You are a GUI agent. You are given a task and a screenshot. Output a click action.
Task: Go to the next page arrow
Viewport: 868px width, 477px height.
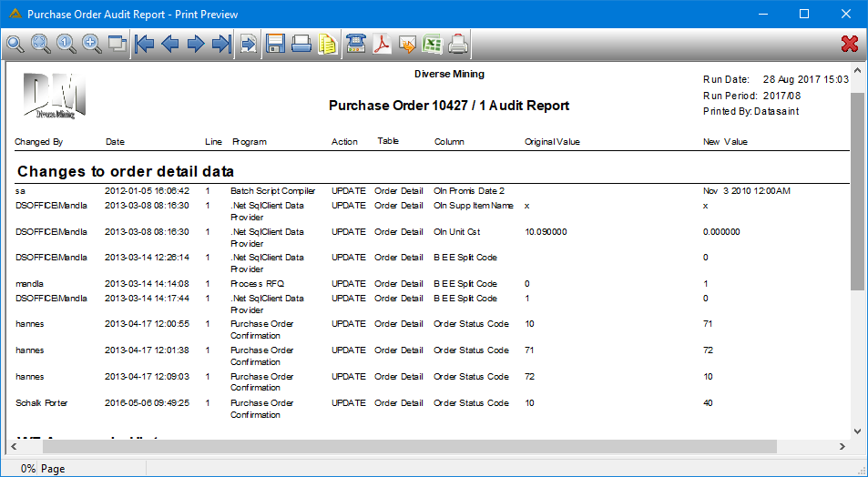point(196,45)
